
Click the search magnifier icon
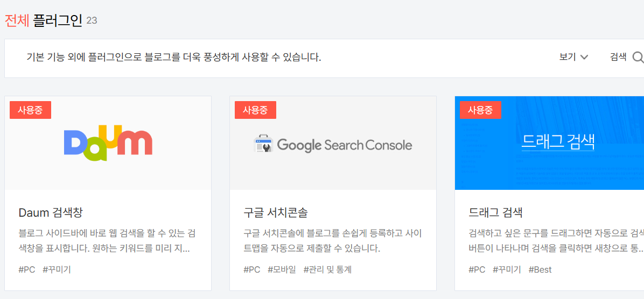[x=638, y=58]
